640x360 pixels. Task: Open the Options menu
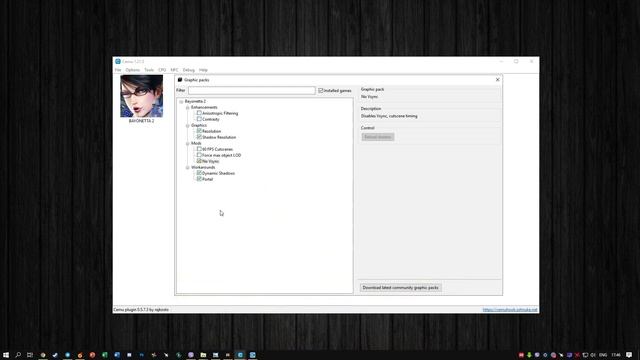coord(133,70)
